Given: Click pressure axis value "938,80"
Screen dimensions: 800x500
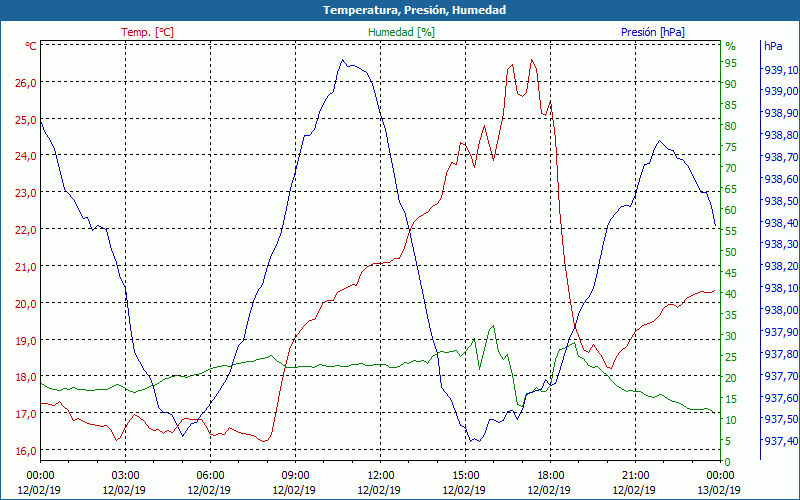Looking at the screenshot, I should click(781, 135).
